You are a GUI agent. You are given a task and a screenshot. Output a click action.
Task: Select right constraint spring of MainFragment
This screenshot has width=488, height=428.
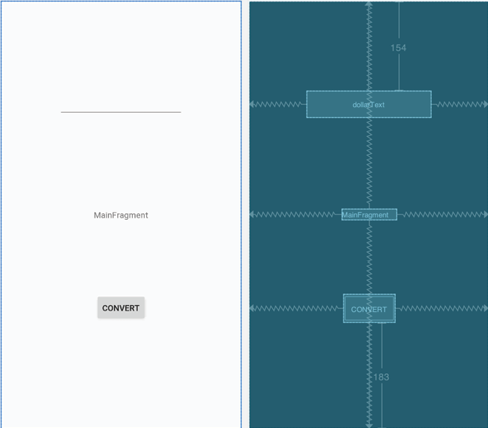tap(443, 214)
